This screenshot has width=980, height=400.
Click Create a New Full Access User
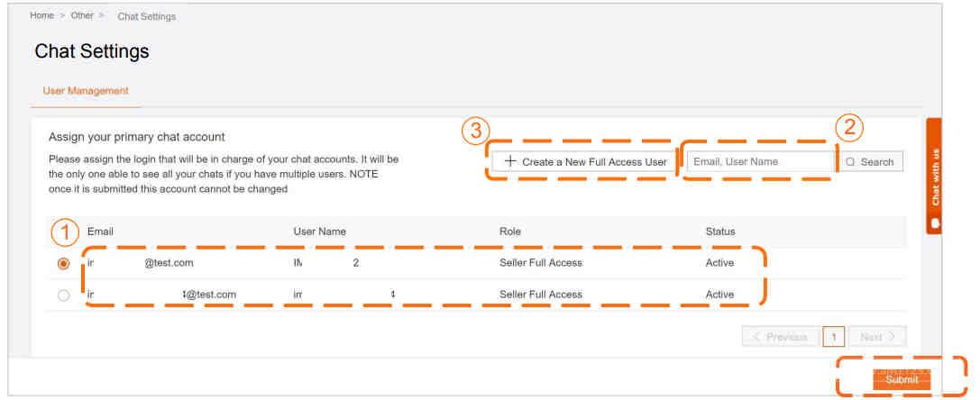coord(585,161)
